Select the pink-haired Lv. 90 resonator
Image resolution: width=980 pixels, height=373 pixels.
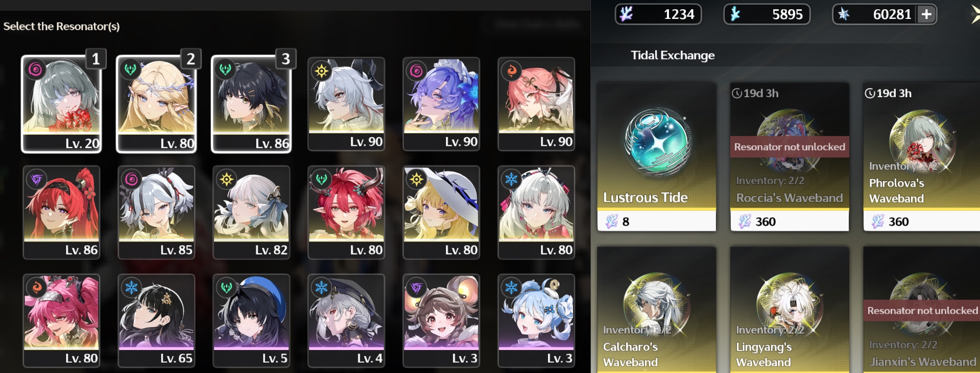pos(536,104)
